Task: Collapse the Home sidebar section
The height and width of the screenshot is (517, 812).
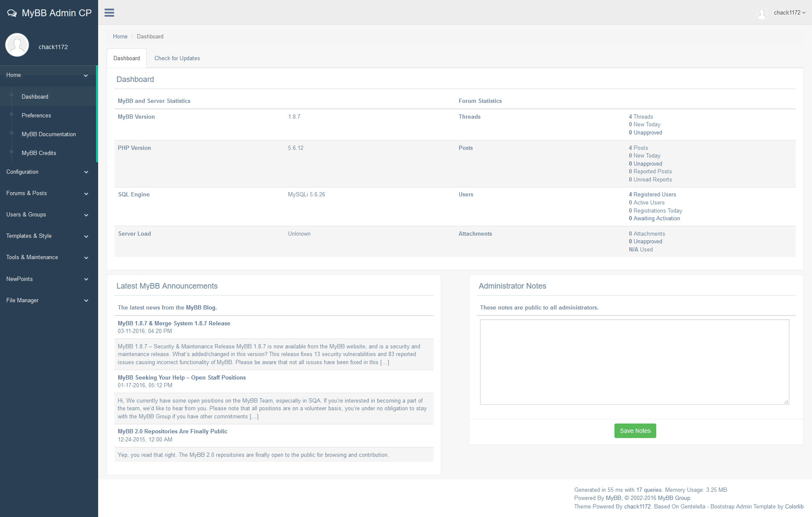Action: click(x=48, y=75)
